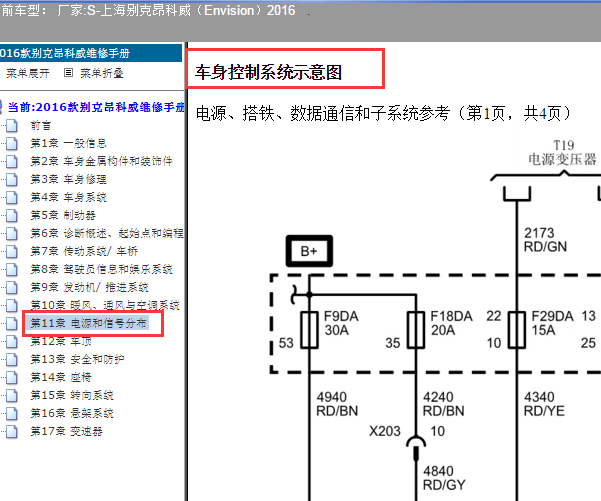The image size is (601, 501).
Task: Select the root node 当前:2016款别克昂科威维修手册
Action: [x=96, y=107]
